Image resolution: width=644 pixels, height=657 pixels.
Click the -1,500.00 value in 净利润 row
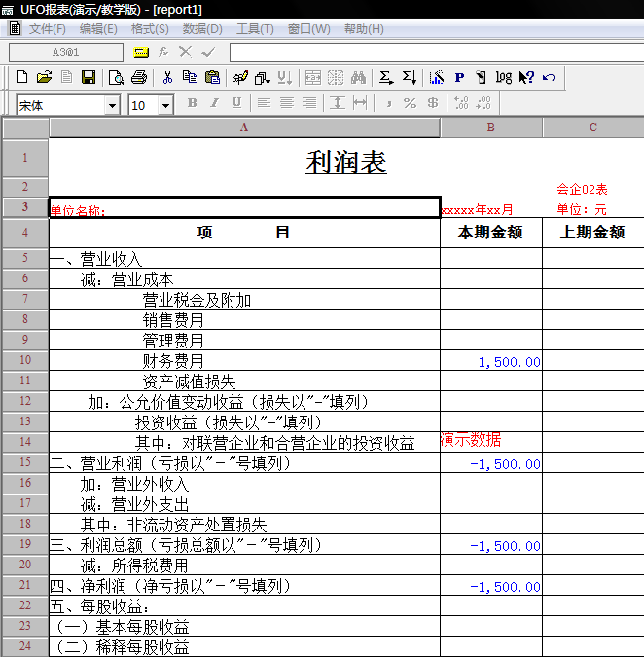pyautogui.click(x=506, y=587)
